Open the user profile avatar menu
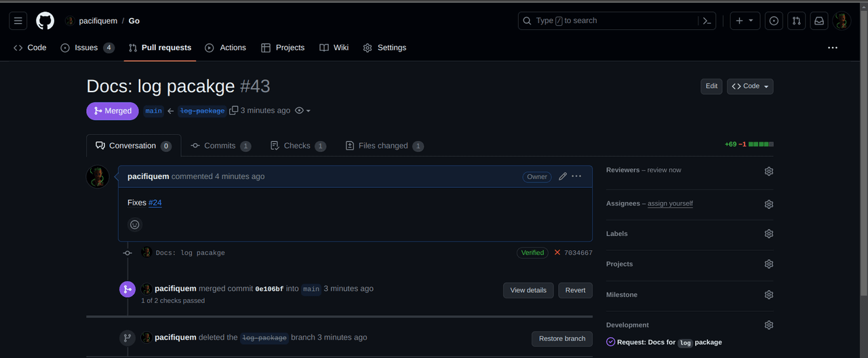 click(x=842, y=21)
